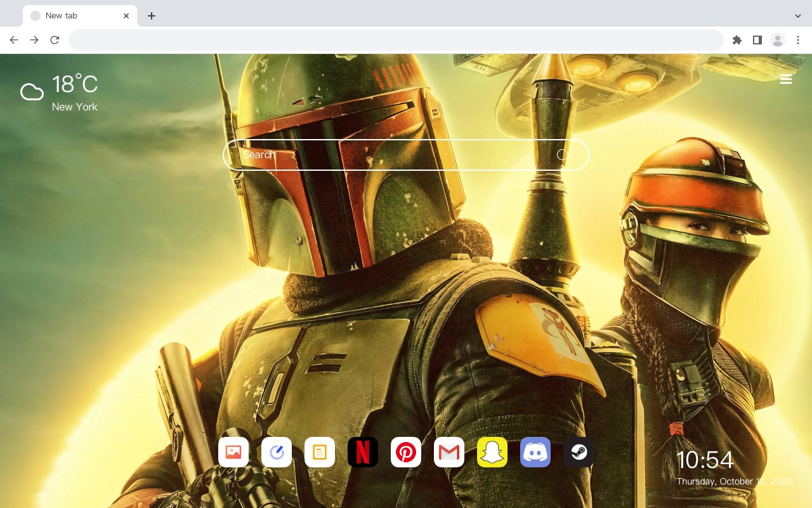Open the hamburger menu on the page

pyautogui.click(x=786, y=79)
